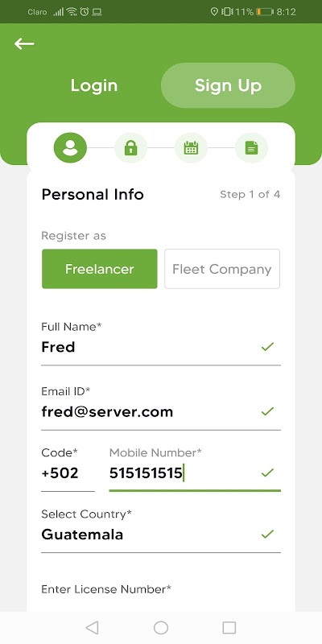Select the padlock step icon
322x644 pixels.
pyautogui.click(x=130, y=148)
